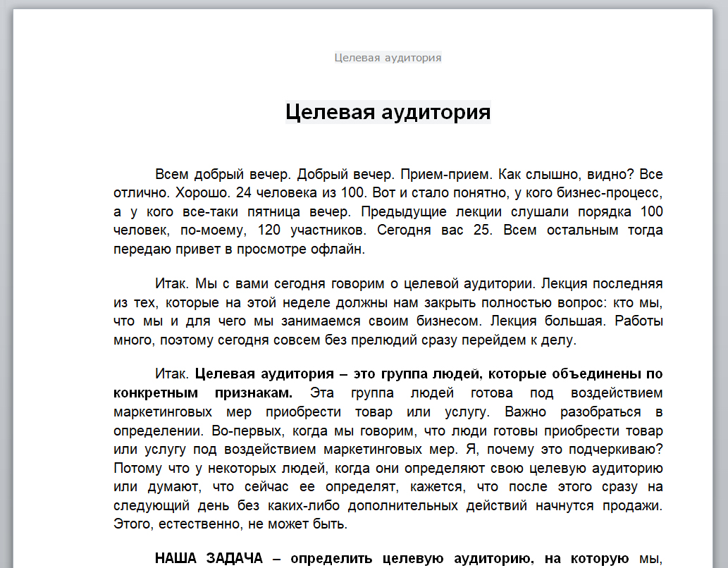
Task: Click bold text "определить целевую аудиторию"
Action: pyautogui.click(x=412, y=559)
